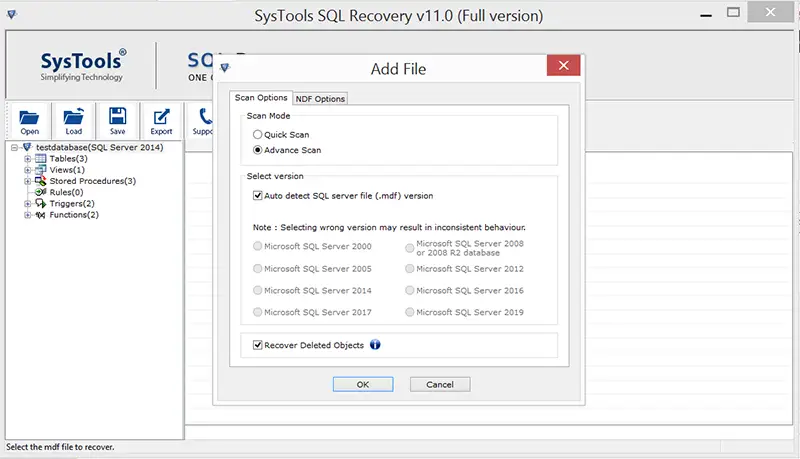Select Stored Procedures(3) tree item
Viewport: 800px width, 459px height.
[92, 181]
